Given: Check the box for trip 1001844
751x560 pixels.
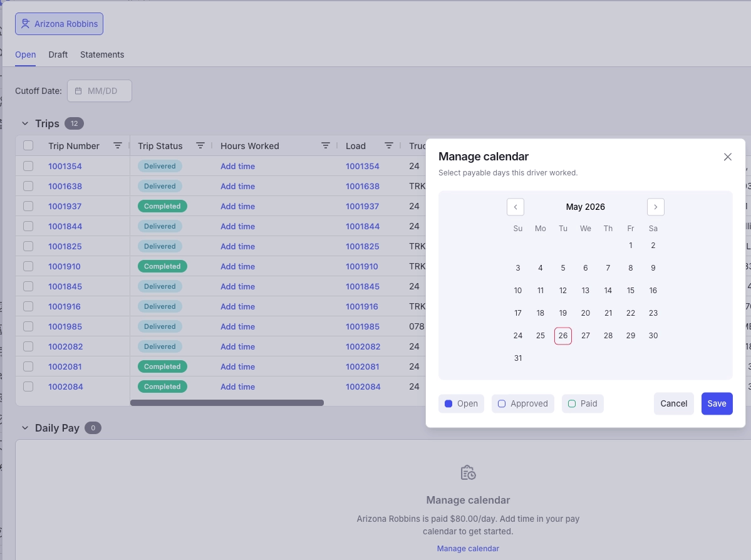Looking at the screenshot, I should point(28,226).
